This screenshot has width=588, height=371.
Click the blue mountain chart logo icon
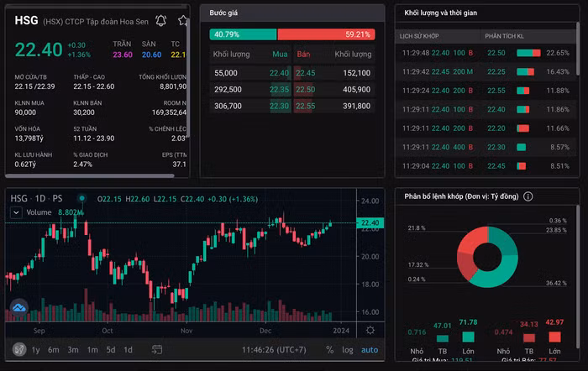(19, 309)
